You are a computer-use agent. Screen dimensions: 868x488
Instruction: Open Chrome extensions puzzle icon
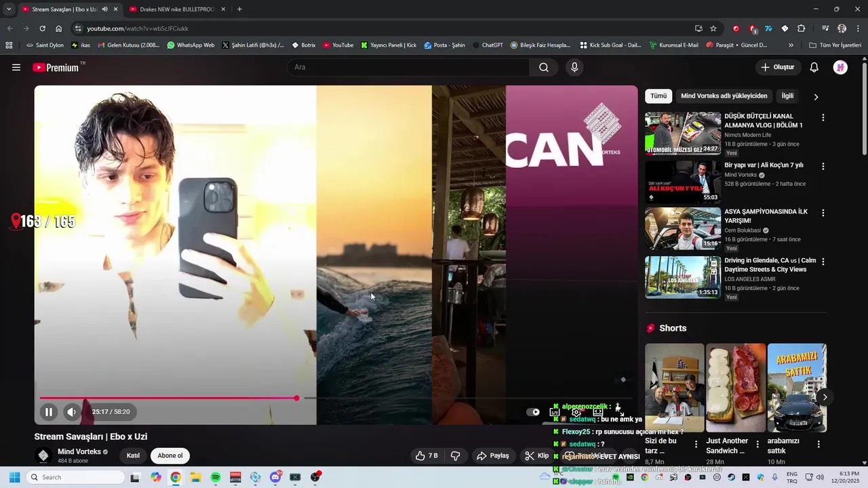802,28
